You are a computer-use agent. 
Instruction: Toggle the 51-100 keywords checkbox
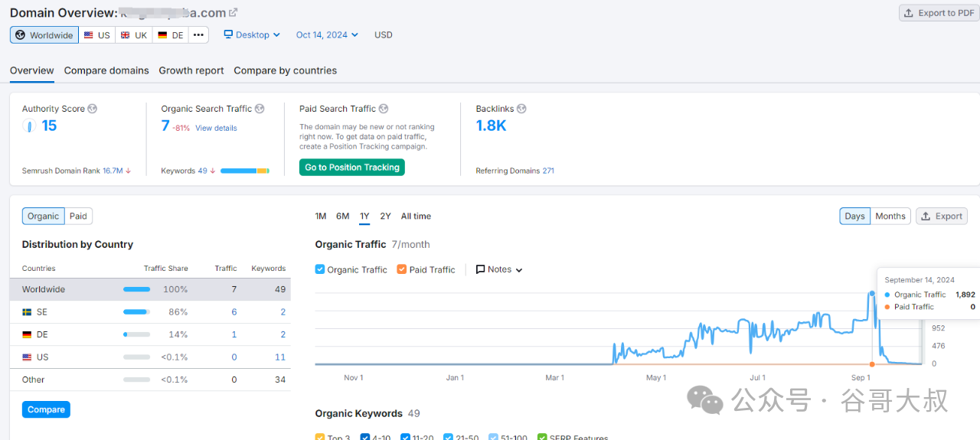(494, 437)
